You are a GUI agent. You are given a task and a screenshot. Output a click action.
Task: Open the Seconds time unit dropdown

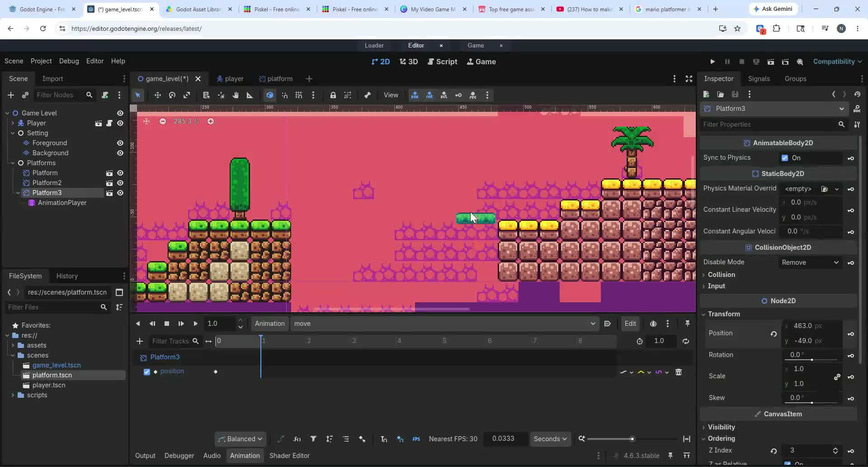pos(550,439)
